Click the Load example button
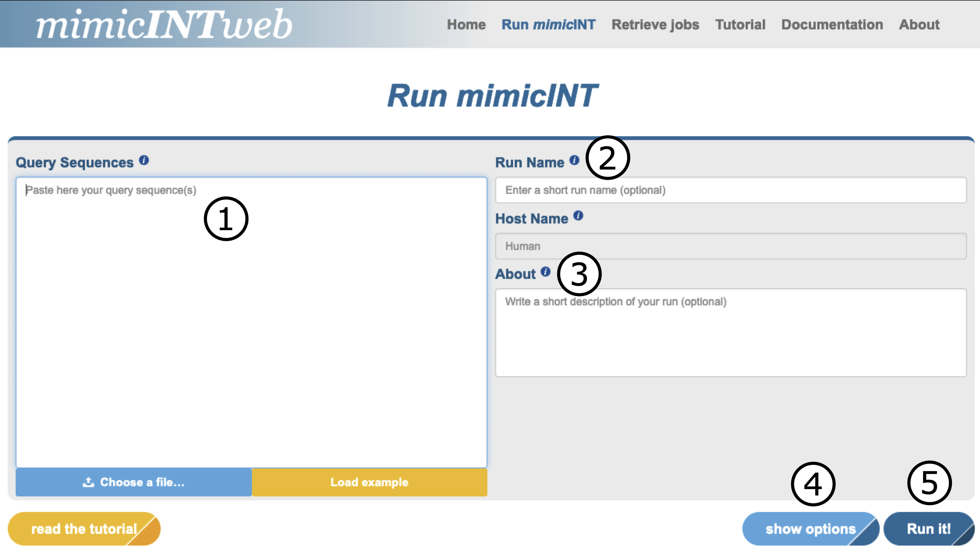980x558 pixels. pyautogui.click(x=369, y=482)
